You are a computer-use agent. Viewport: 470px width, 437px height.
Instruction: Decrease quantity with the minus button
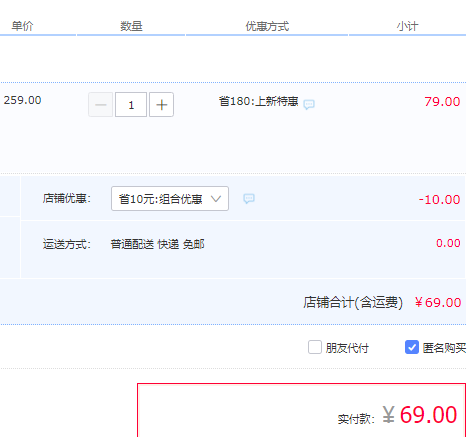pyautogui.click(x=100, y=105)
